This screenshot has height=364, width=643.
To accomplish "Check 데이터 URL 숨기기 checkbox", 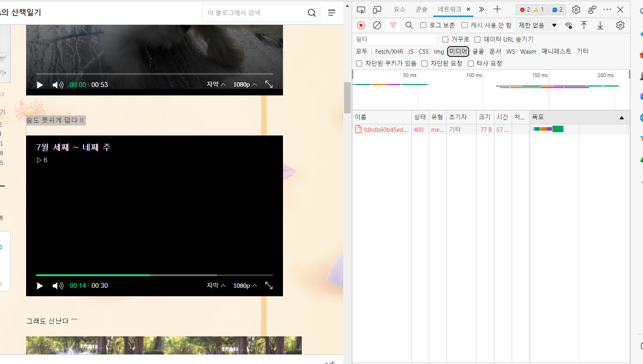I will [x=477, y=39].
